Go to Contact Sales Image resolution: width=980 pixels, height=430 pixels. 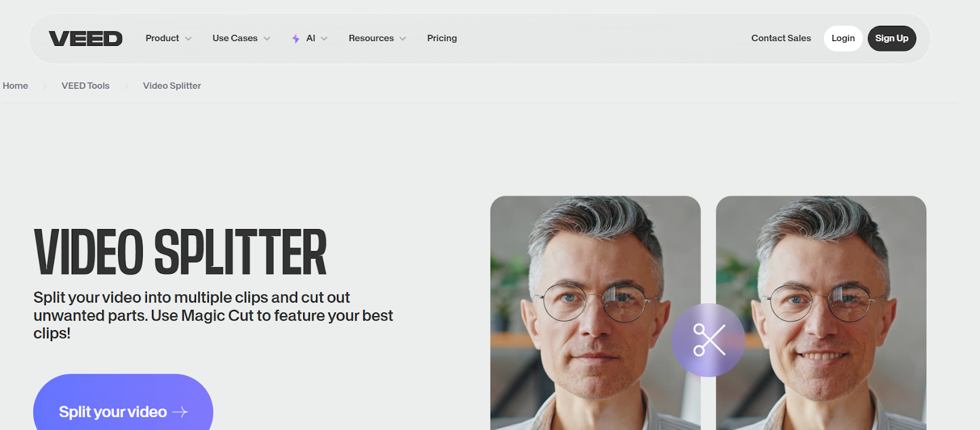[x=781, y=38]
